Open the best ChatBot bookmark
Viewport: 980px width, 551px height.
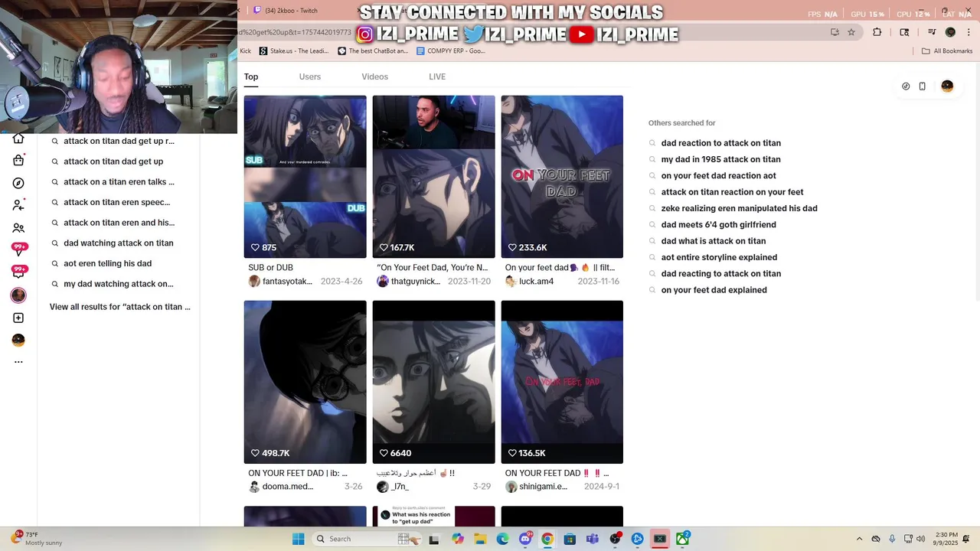coord(373,51)
